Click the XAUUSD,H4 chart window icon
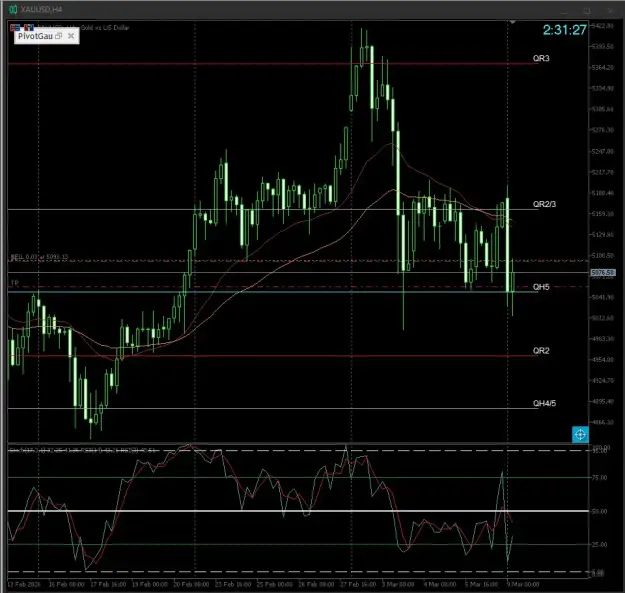Image resolution: width=625 pixels, height=593 pixels. coord(13,9)
